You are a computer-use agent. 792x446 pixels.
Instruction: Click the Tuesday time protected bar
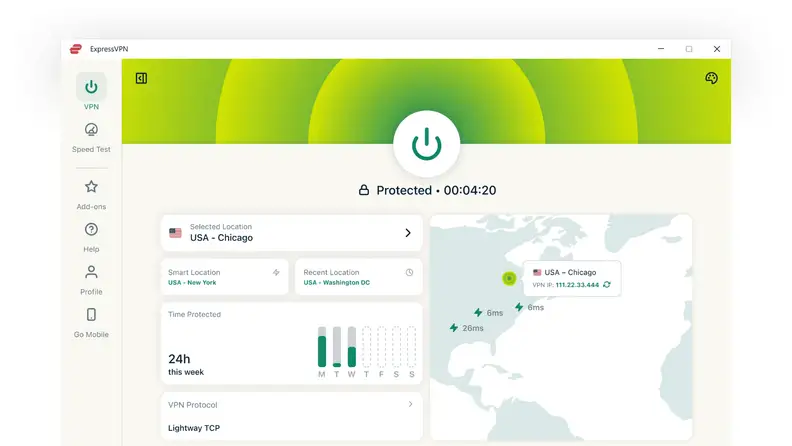coord(337,347)
